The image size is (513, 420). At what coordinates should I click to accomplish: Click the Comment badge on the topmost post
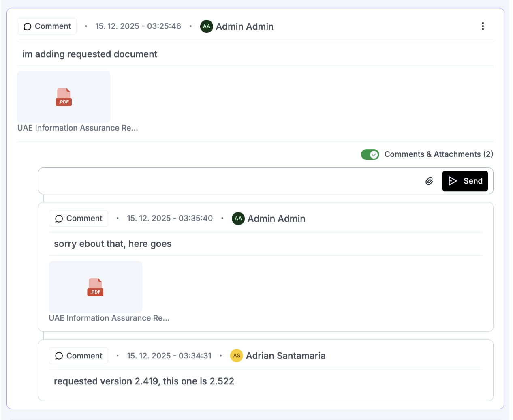tap(47, 26)
